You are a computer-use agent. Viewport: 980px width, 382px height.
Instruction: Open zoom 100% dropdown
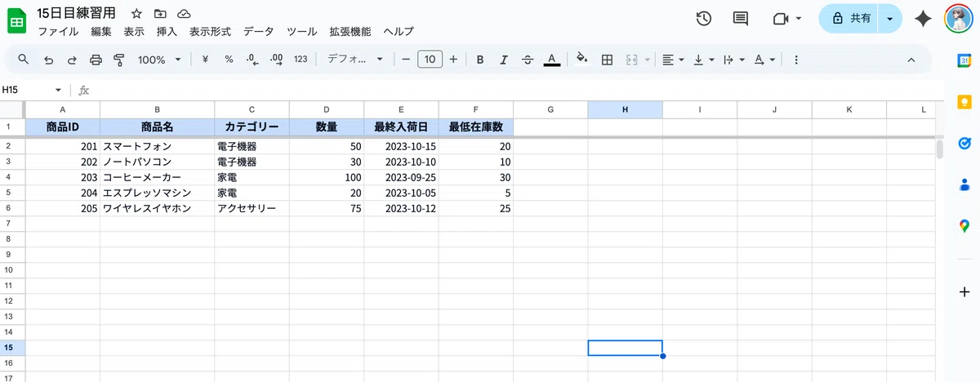158,60
